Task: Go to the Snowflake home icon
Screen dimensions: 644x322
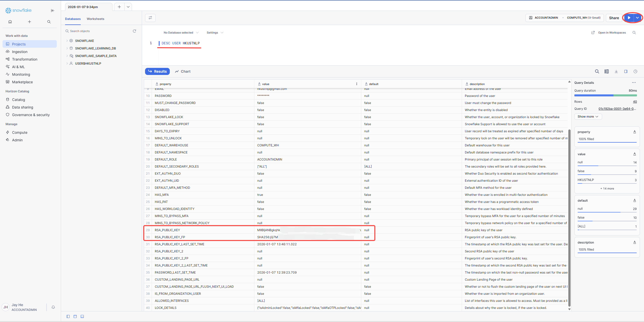Action: coord(10,22)
